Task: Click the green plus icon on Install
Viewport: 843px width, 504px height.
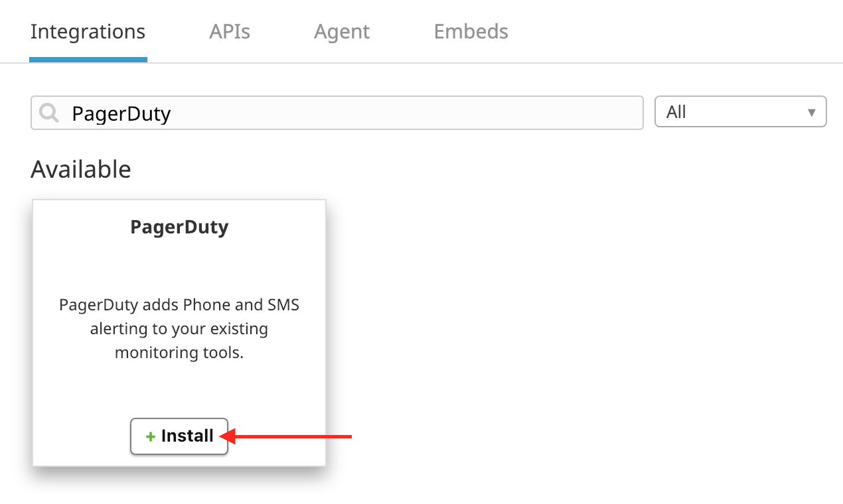Action: pyautogui.click(x=151, y=436)
